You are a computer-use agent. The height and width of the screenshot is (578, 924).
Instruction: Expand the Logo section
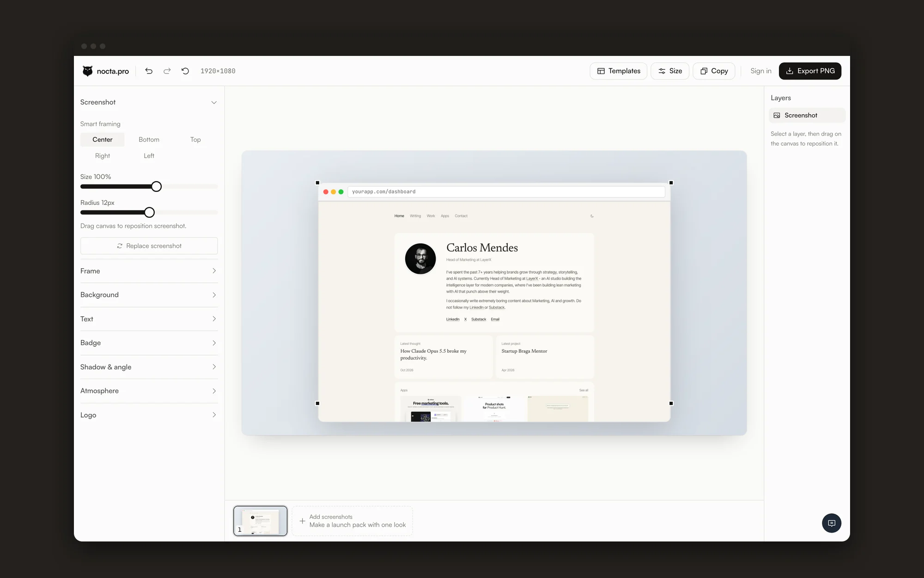[x=149, y=415]
